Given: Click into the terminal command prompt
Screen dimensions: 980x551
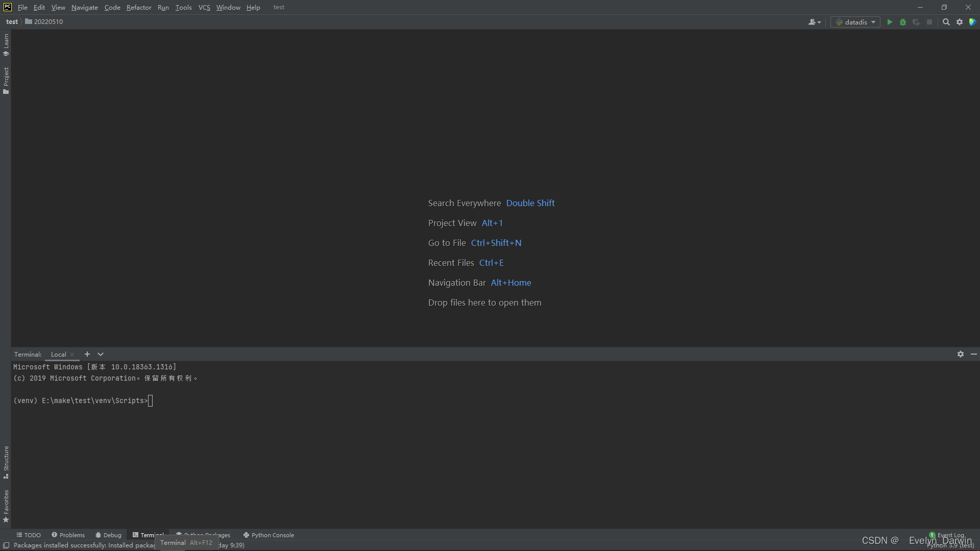Looking at the screenshot, I should 150,401.
